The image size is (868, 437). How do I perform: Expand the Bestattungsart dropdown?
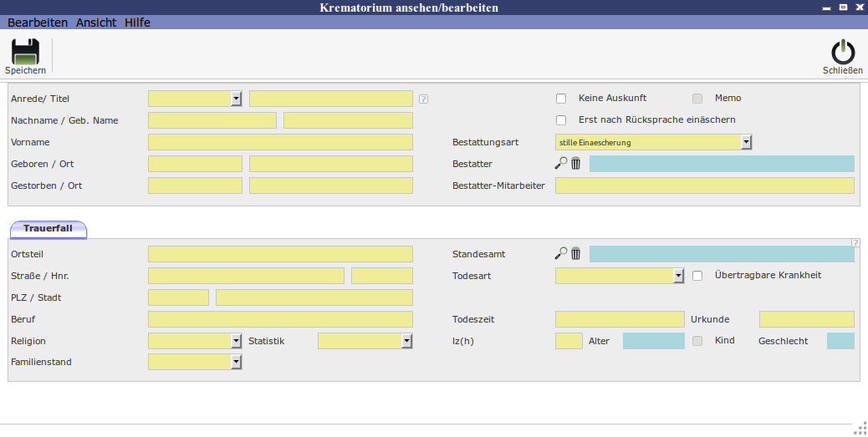coord(746,142)
